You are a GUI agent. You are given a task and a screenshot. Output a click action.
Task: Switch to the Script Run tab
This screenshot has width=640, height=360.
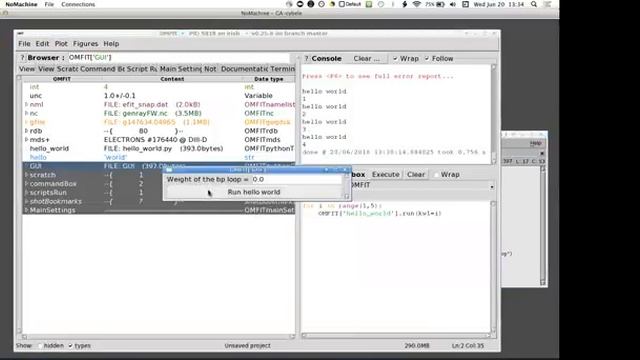142,69
